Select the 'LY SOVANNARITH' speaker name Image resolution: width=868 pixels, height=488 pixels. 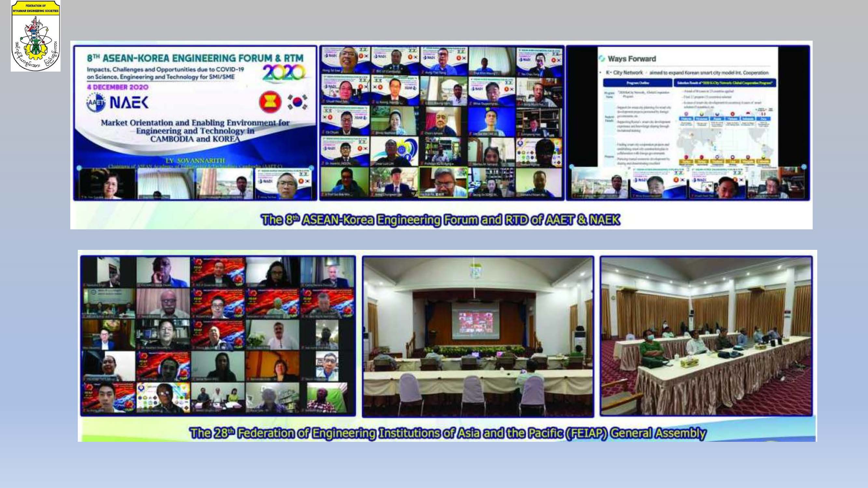[195, 161]
